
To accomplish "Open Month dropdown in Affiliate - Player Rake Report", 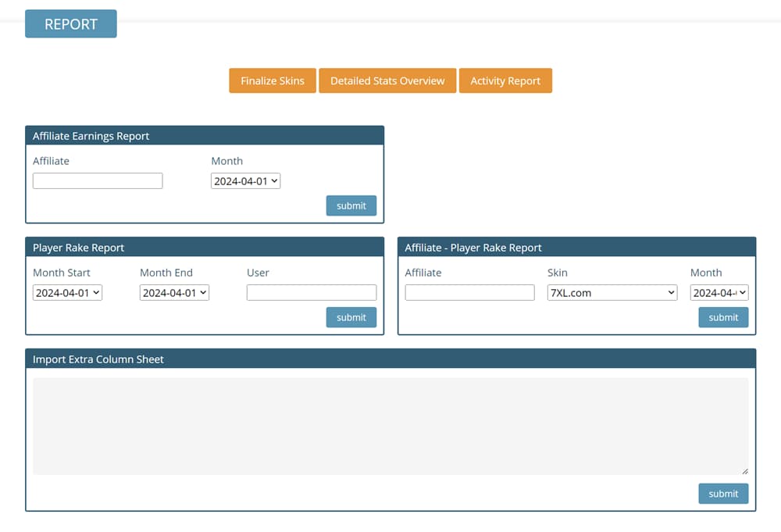I will (719, 293).
